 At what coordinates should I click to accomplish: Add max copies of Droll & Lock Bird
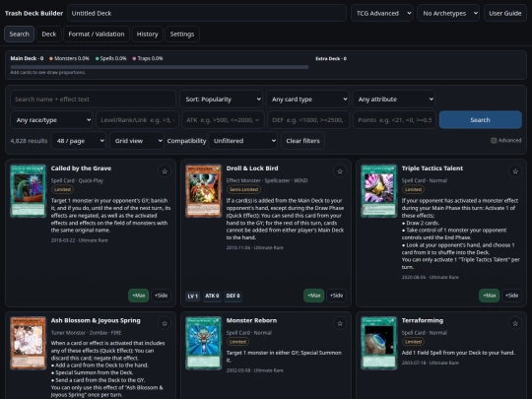coord(314,296)
